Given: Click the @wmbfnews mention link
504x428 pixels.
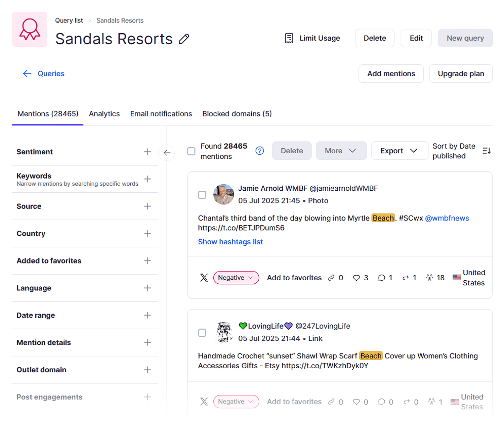Looking at the screenshot, I should coord(447,218).
